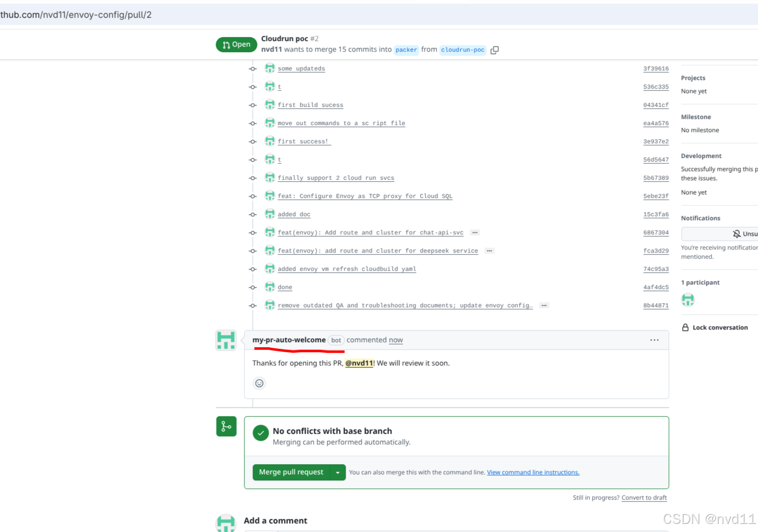This screenshot has width=758, height=532.
Task: Open the merge method dropdown arrow
Action: [338, 472]
